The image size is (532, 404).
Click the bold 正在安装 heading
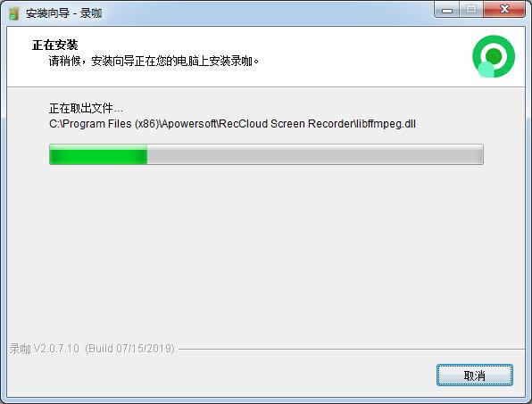coord(55,45)
